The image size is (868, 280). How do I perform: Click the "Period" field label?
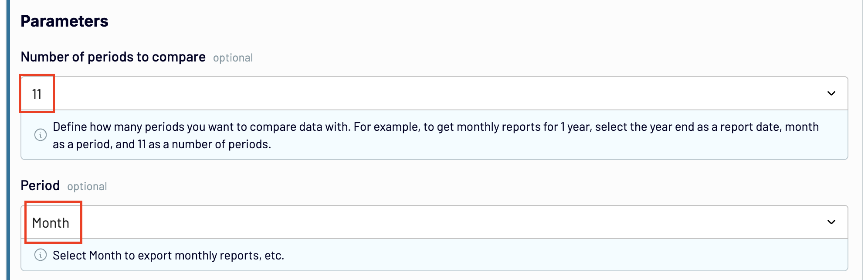point(41,186)
